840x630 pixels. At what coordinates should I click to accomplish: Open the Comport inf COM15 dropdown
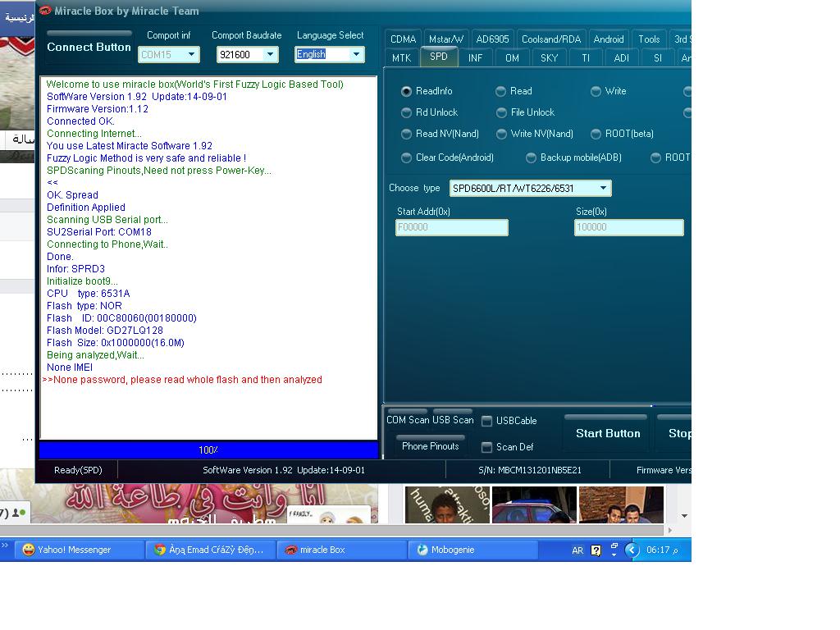191,55
